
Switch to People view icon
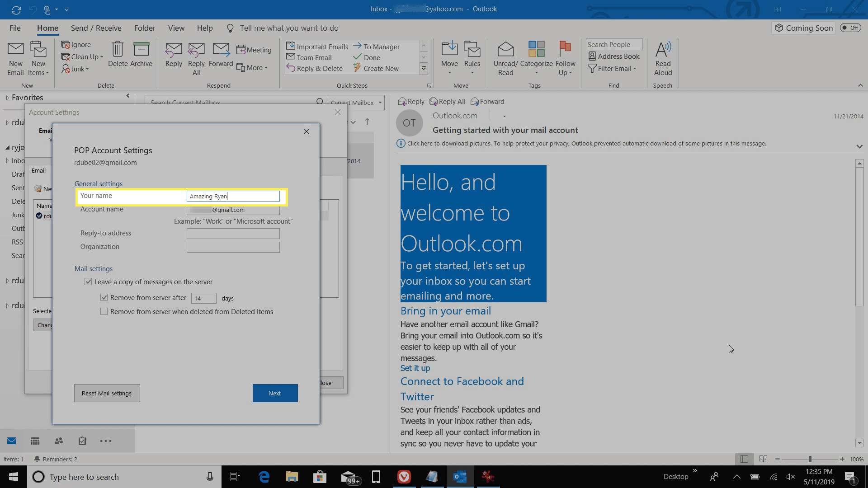tap(58, 441)
